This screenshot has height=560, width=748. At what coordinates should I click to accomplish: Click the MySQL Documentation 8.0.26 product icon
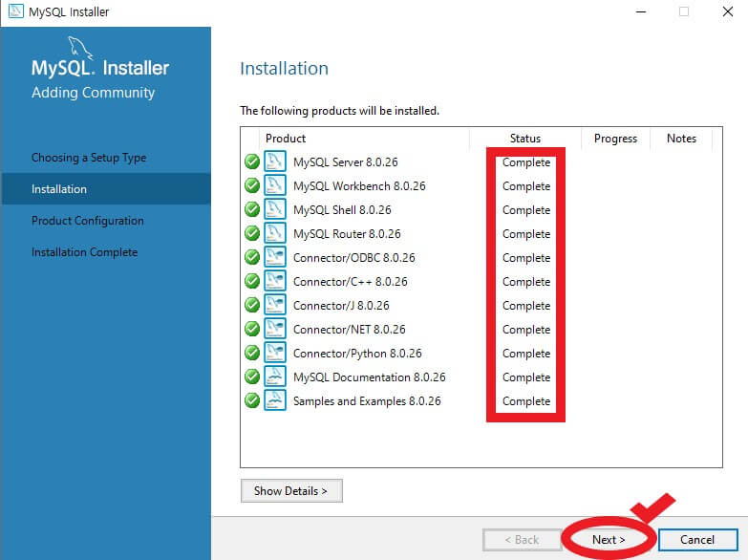point(275,377)
